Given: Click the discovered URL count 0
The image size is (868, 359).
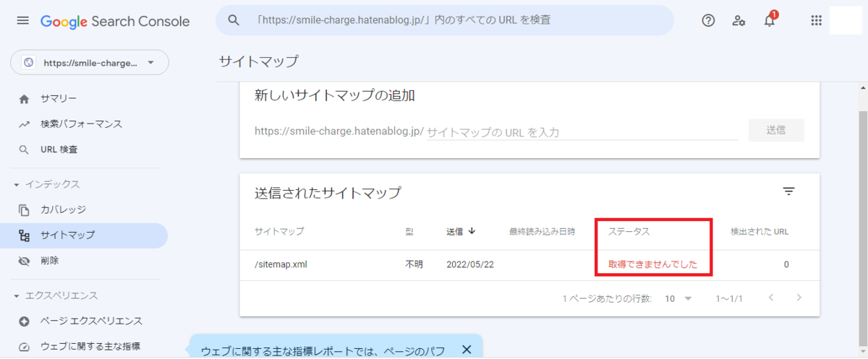Looking at the screenshot, I should (x=786, y=264).
